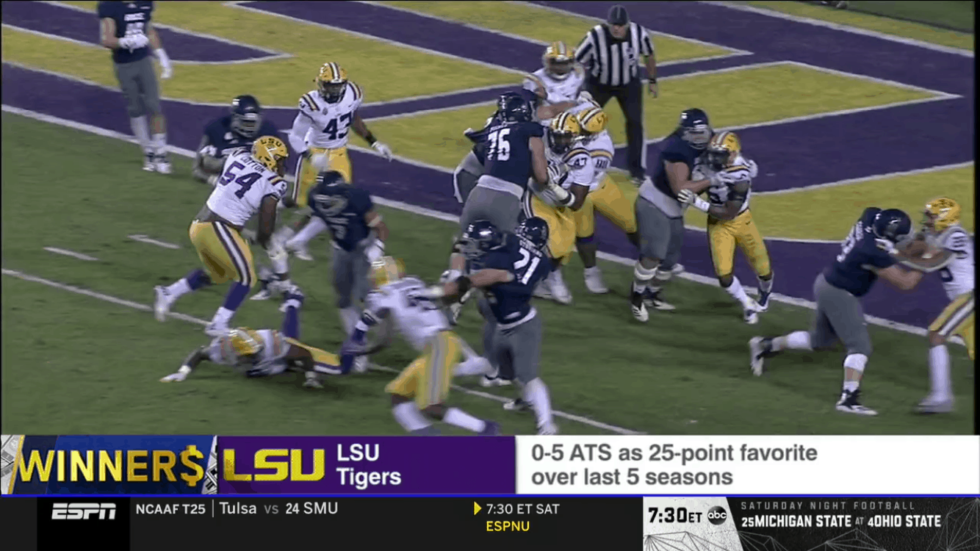Screen dimensions: 980x551
Task: Click the ESPNU channel label
Action: tap(508, 526)
